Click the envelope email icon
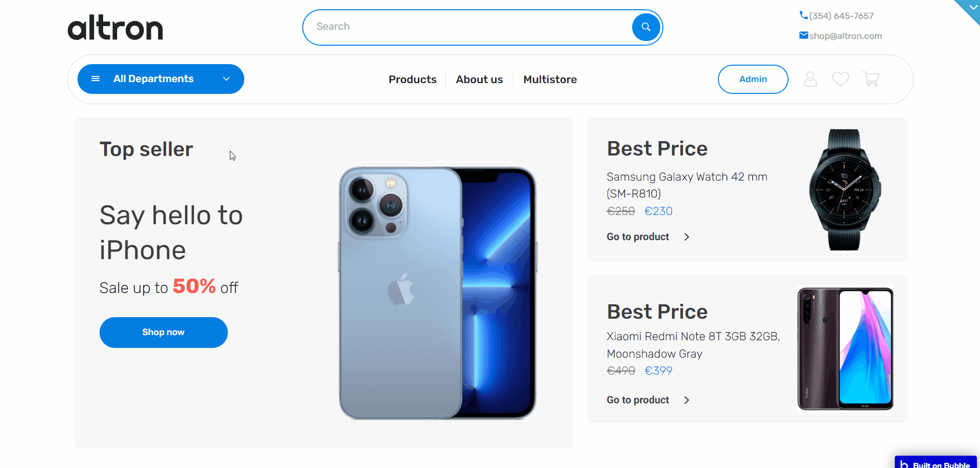Viewport: 980px width, 468px height. pyautogui.click(x=803, y=35)
